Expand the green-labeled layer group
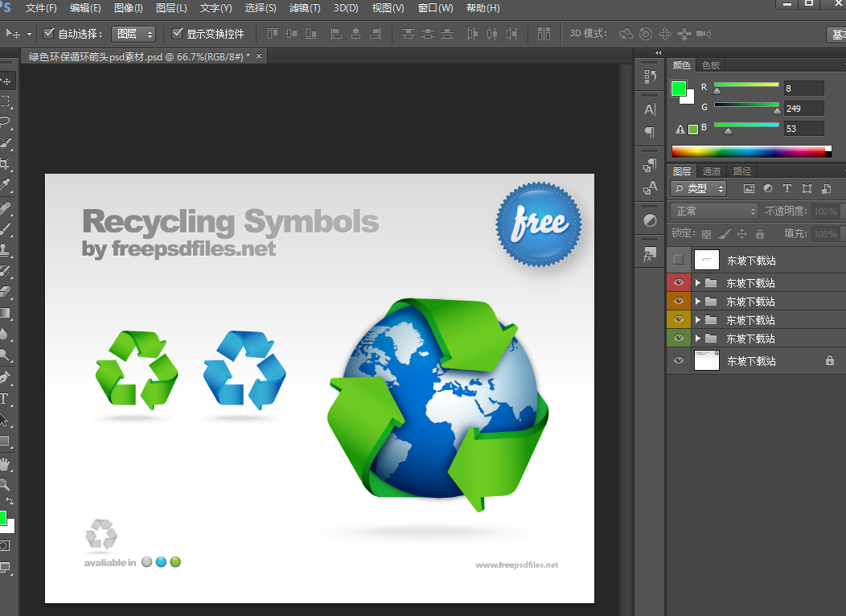Viewport: 846px width, 616px height. click(x=698, y=339)
